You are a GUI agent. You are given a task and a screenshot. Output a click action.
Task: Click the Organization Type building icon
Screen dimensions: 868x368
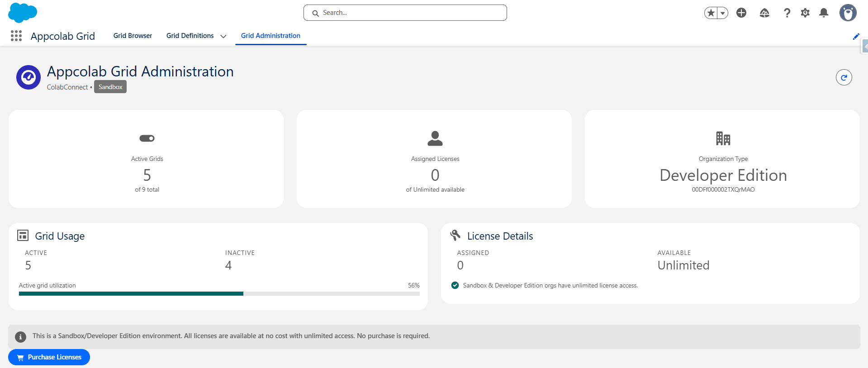[x=723, y=138]
